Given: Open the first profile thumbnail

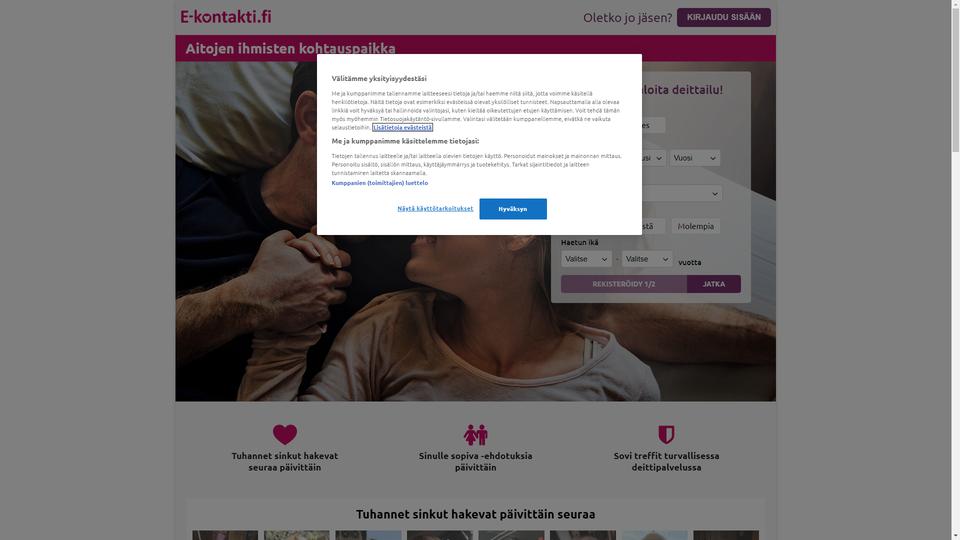Looking at the screenshot, I should coord(225,535).
